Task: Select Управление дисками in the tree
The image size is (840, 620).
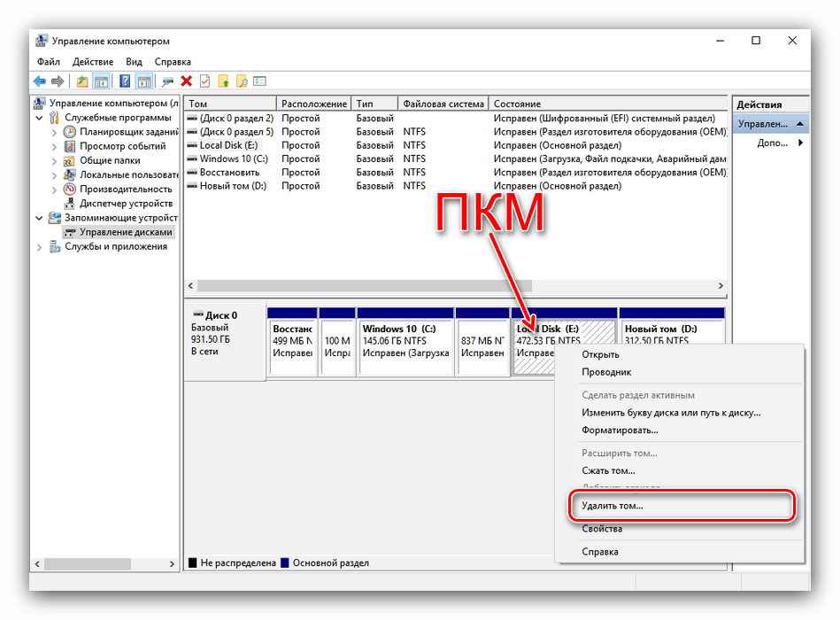Action: [x=126, y=232]
